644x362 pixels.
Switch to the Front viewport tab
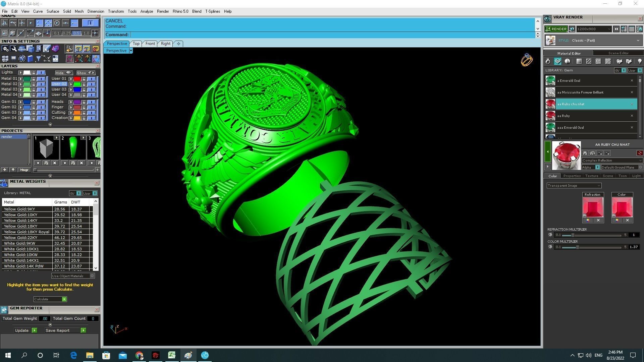(x=150, y=44)
